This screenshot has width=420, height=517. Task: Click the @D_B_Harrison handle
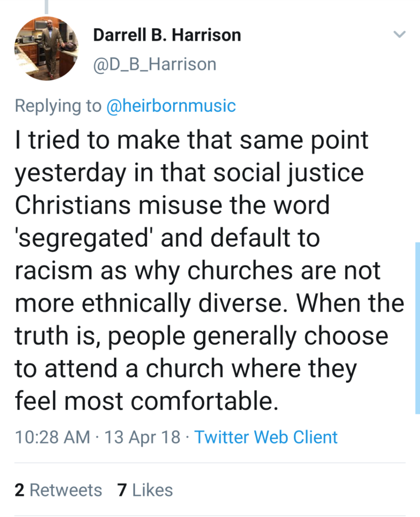155,64
